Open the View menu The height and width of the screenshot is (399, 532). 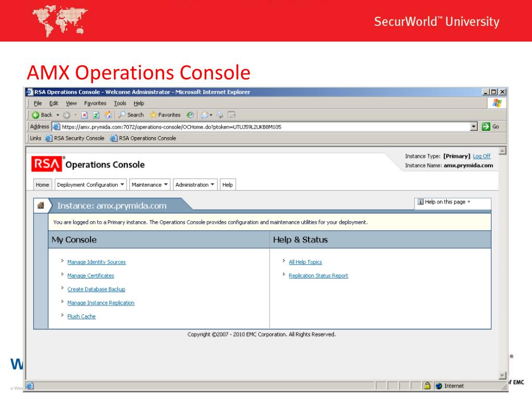71,103
